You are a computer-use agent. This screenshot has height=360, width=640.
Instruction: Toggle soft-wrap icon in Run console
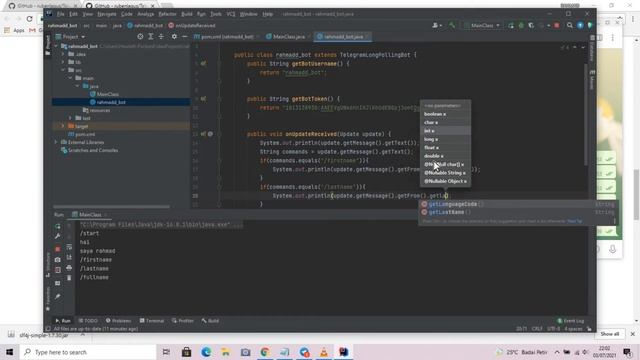pos(69,247)
